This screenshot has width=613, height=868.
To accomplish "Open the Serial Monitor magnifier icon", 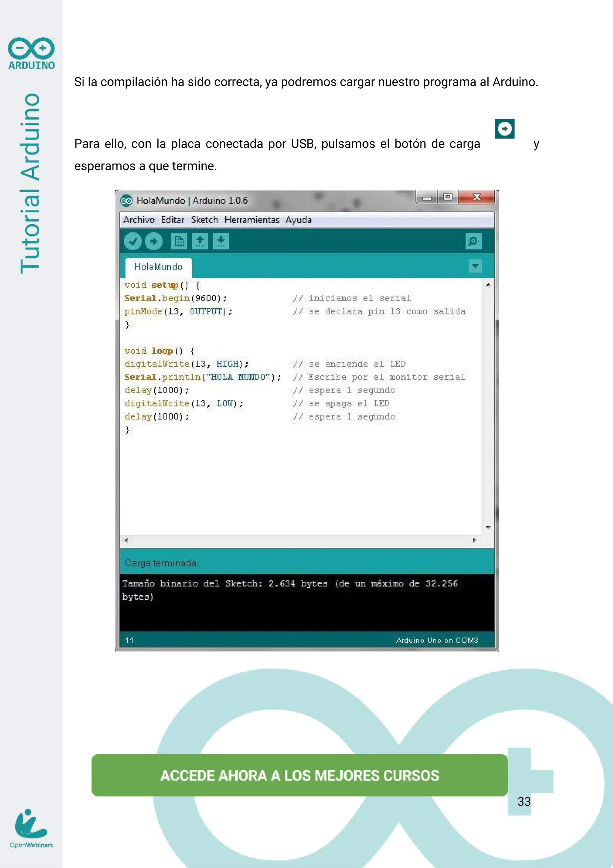I will click(x=474, y=241).
